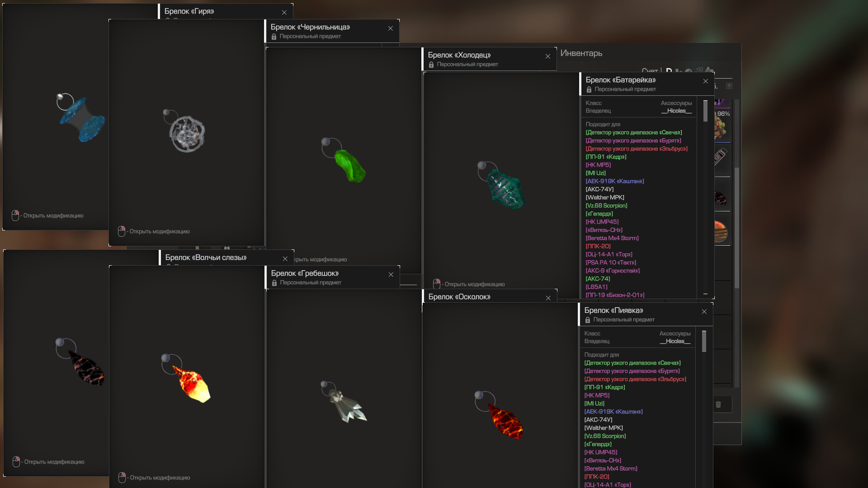This screenshot has width=868, height=488.
Task: Click [HK MP5] in «Пиявка» list
Action: point(597,396)
